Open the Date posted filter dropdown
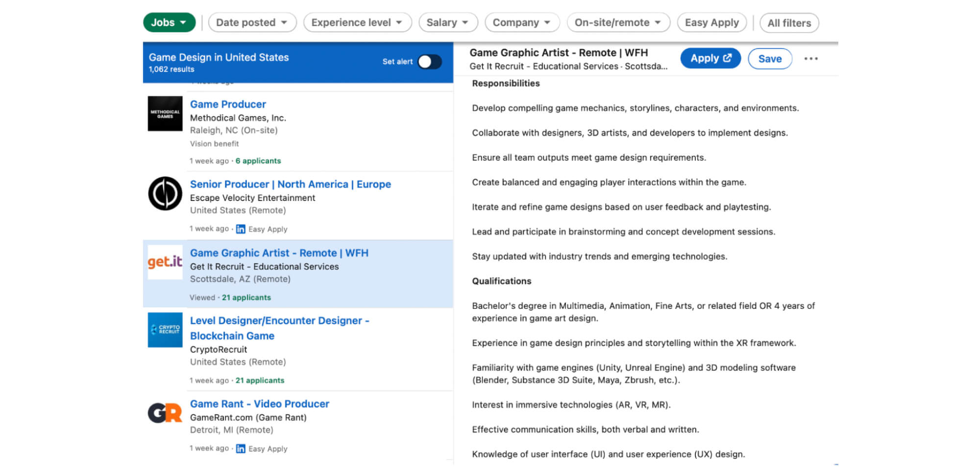The width and height of the screenshot is (980, 473). (x=252, y=23)
